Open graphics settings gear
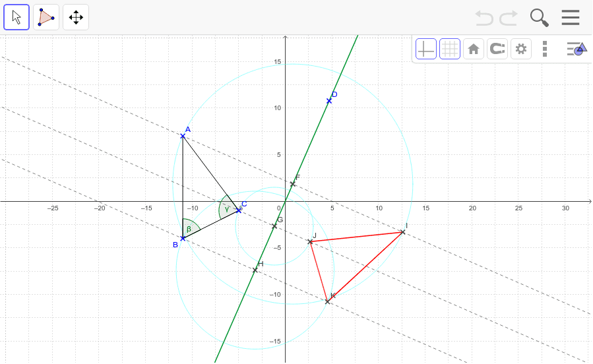The image size is (593, 364). tap(521, 49)
